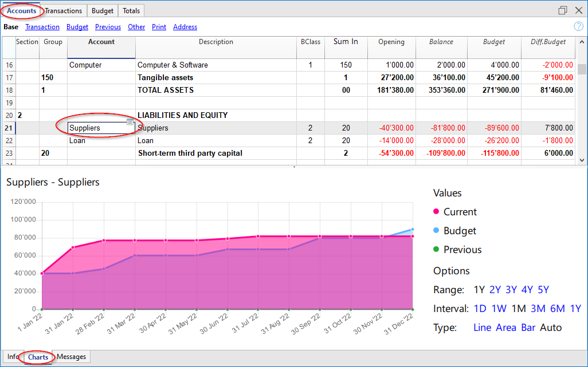Switch to the Transactions tab
The height and width of the screenshot is (367, 588).
64,11
